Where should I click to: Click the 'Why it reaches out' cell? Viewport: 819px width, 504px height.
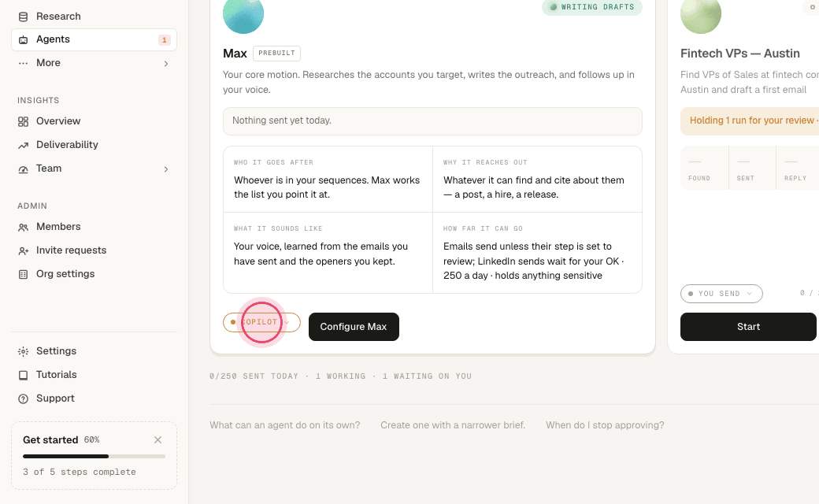(537, 179)
